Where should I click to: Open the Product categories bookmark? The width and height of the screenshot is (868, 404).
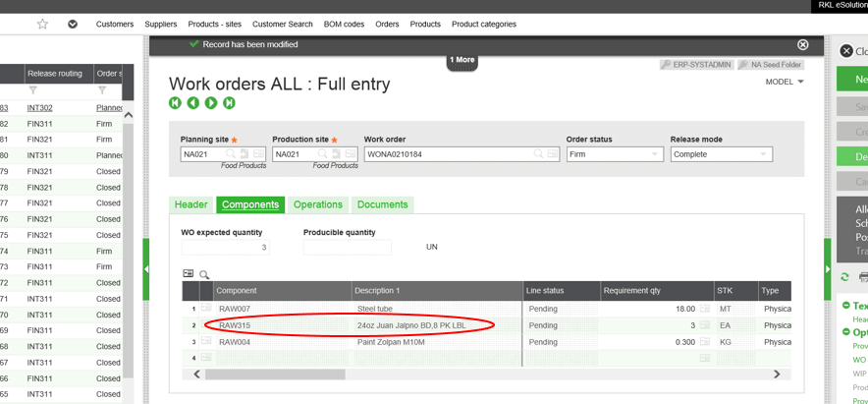[484, 24]
